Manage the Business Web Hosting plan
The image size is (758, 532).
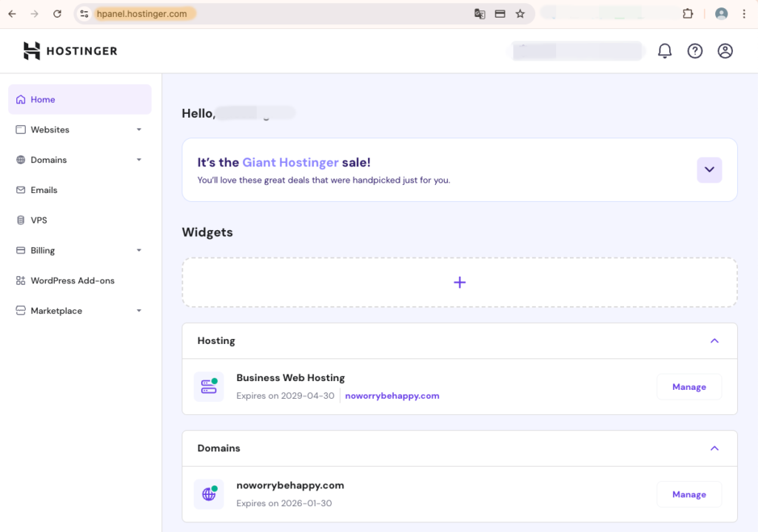click(689, 386)
